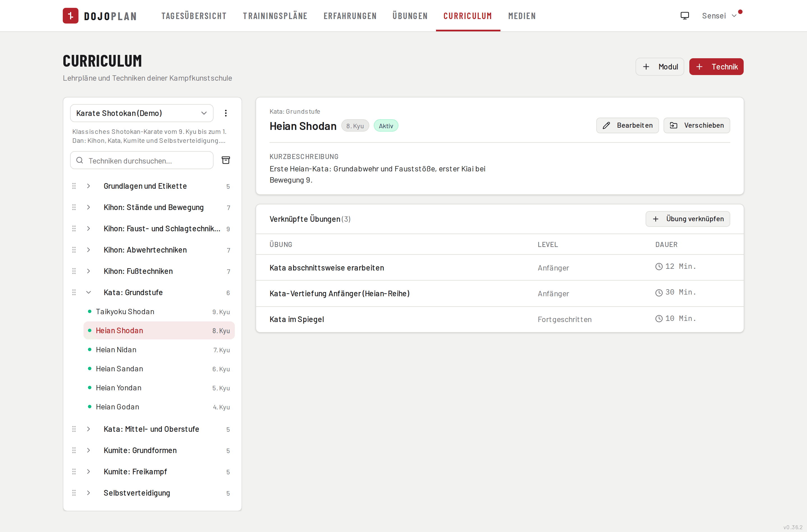This screenshot has width=807, height=532.
Task: Switch to Trainingspläne tab
Action: coord(275,16)
